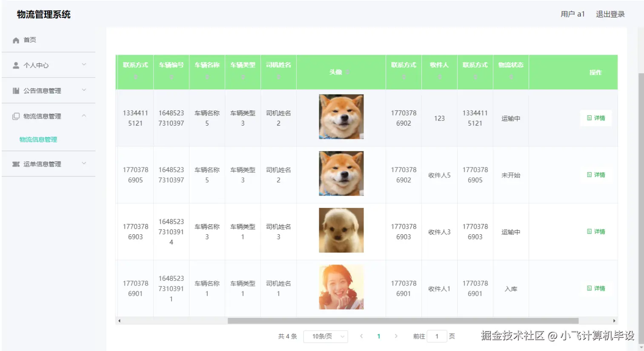The image size is (644, 351).
Task: Select page number 1 in pagination
Action: pos(378,337)
